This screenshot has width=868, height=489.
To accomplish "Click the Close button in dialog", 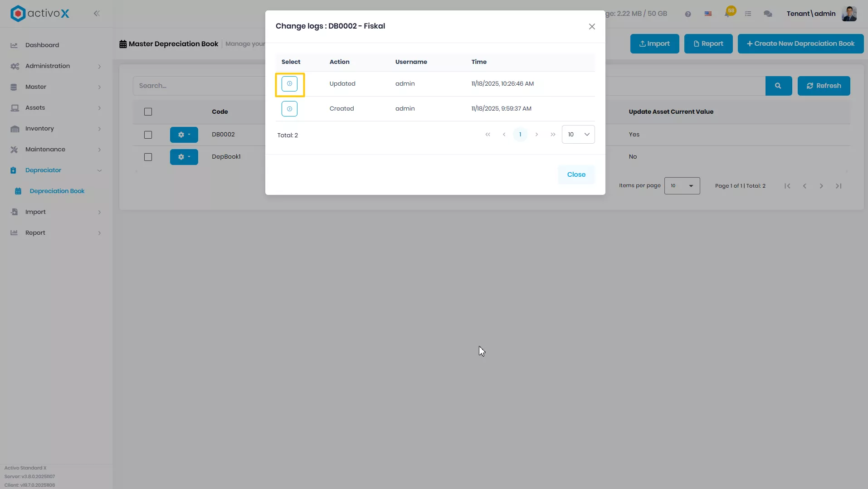I will click(576, 174).
